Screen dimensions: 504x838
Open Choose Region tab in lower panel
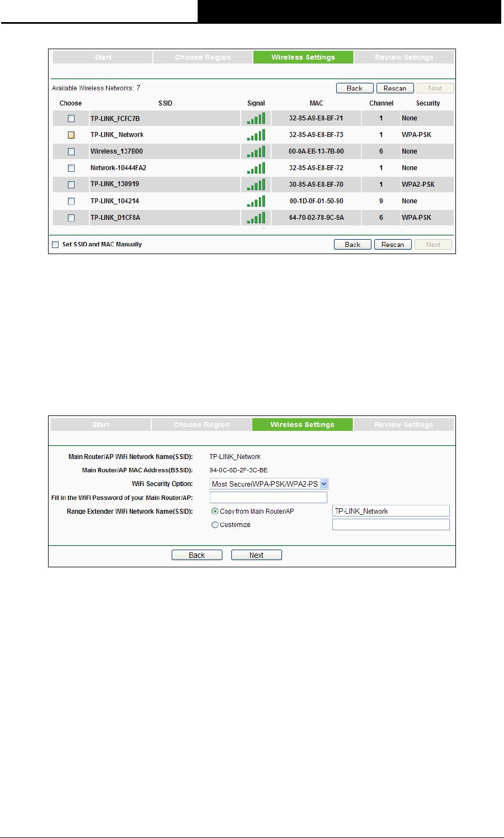click(201, 425)
